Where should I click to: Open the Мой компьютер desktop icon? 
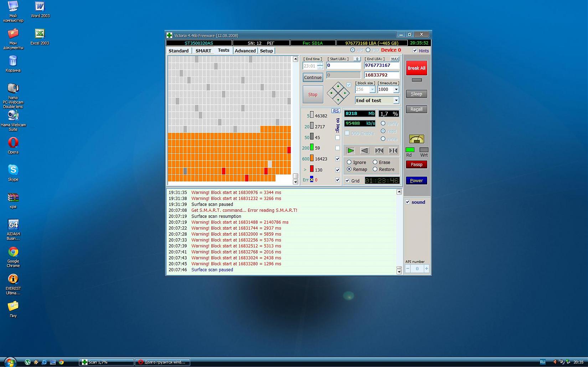(13, 11)
